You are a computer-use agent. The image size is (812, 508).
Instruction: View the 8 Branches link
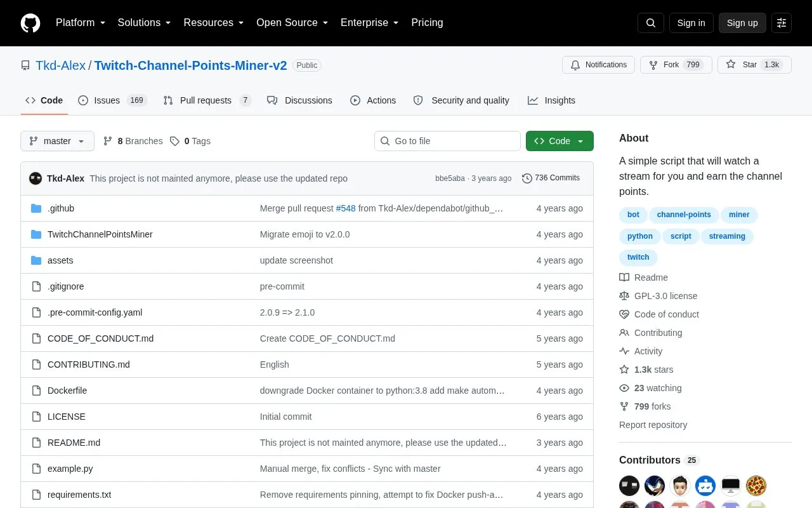(x=133, y=141)
